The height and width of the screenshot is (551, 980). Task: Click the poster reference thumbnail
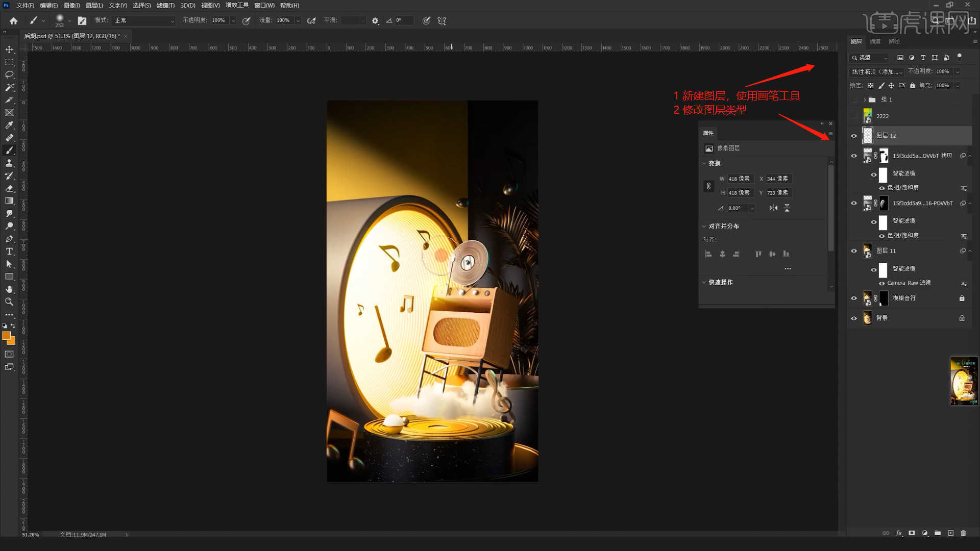tap(964, 381)
